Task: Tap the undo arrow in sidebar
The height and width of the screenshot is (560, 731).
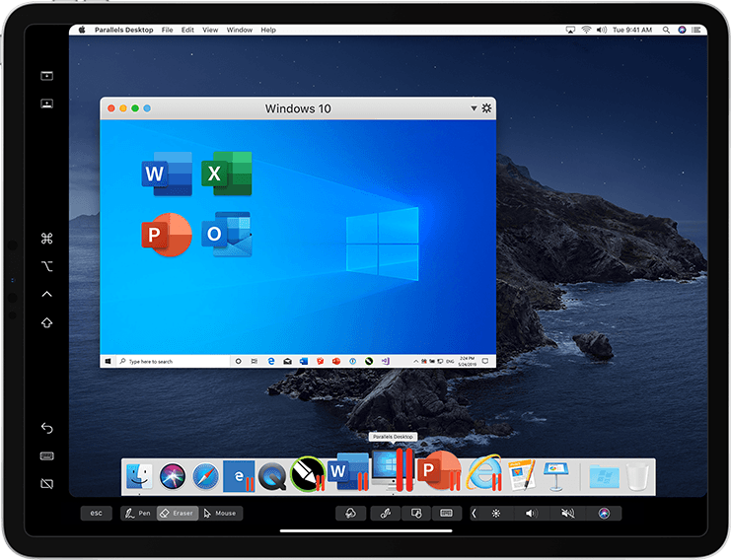Action: click(46, 428)
